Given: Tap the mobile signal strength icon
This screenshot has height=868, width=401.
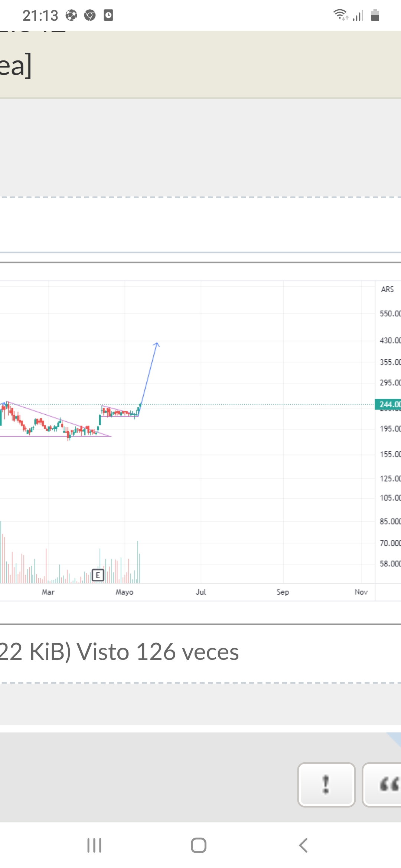Looking at the screenshot, I should (x=358, y=16).
